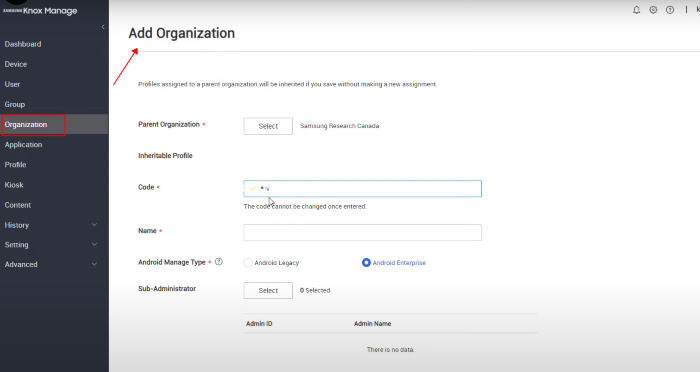The image size is (700, 372).
Task: Click into the Name input field
Action: (362, 232)
